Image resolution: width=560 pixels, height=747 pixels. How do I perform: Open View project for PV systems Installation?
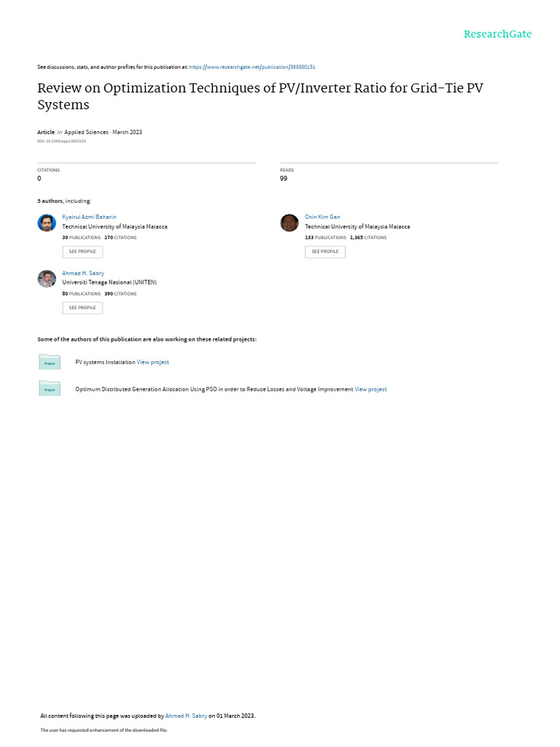coord(153,362)
